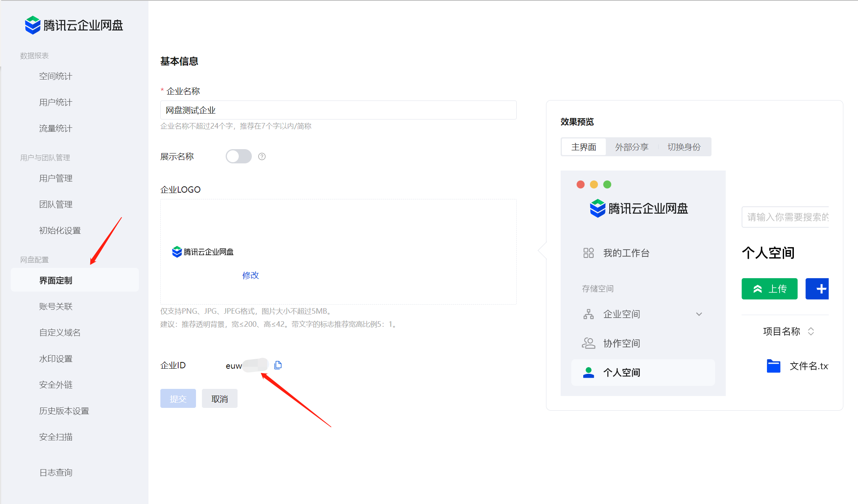Open 初始化设置 in sidebar
The width and height of the screenshot is (858, 504).
(60, 231)
